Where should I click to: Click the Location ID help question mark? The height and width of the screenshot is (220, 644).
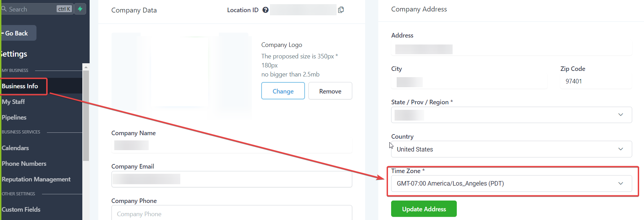(x=265, y=10)
